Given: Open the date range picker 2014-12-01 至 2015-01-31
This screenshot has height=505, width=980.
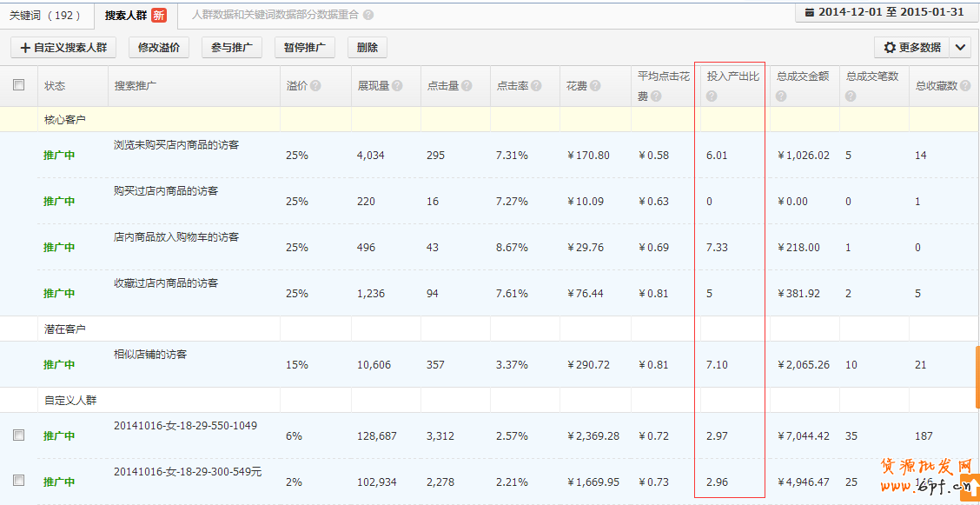Looking at the screenshot, I should pos(884,12).
